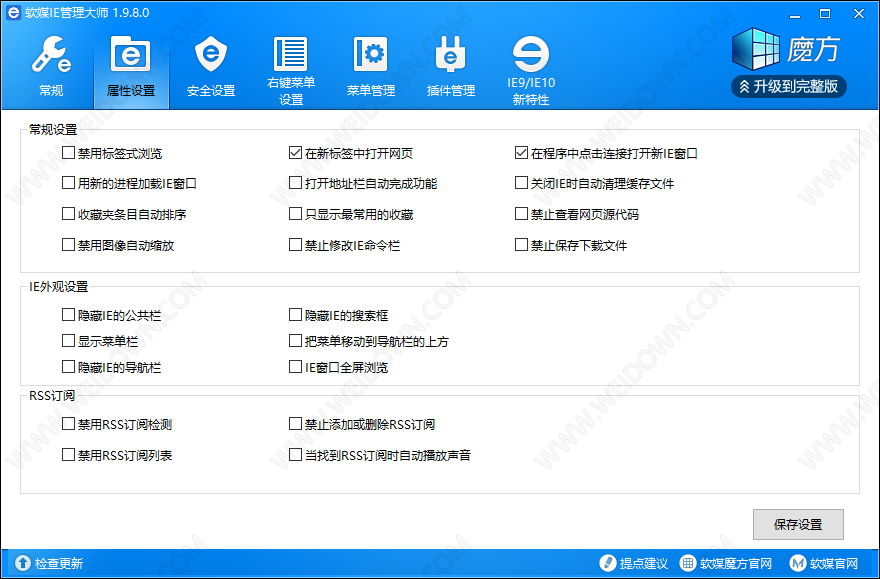The width and height of the screenshot is (880, 579).
Task: Enable 用新的进程加载IE窗口
Action: pyautogui.click(x=68, y=183)
